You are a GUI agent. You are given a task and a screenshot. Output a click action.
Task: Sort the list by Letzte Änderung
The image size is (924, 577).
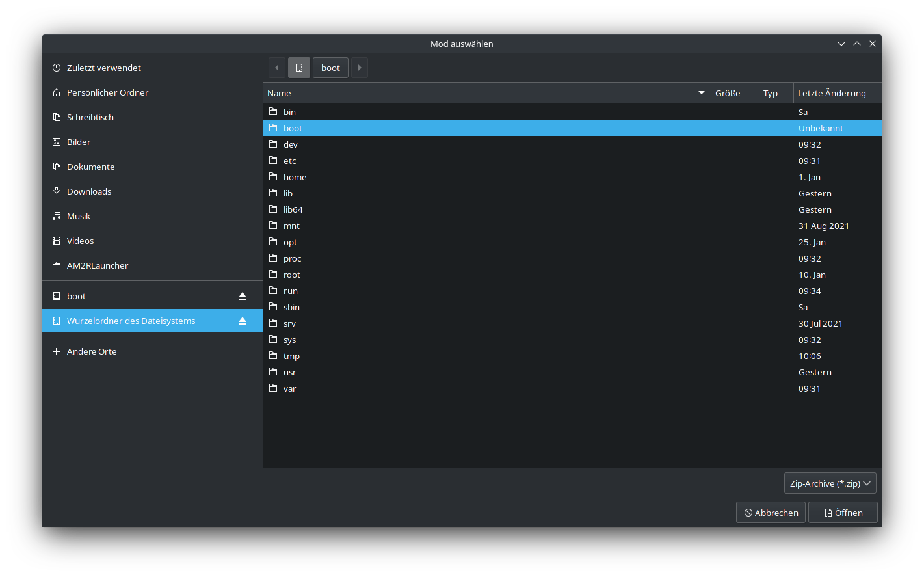832,93
